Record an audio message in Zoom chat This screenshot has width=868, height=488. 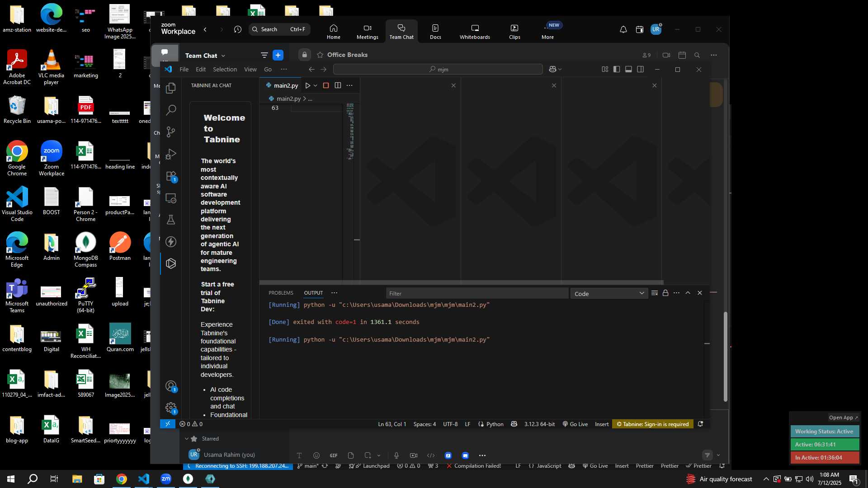pos(396,455)
